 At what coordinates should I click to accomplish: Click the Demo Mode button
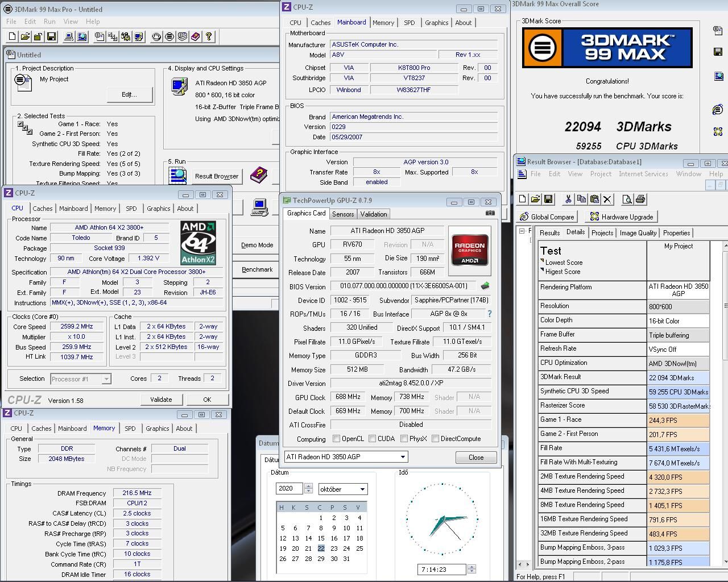[257, 245]
